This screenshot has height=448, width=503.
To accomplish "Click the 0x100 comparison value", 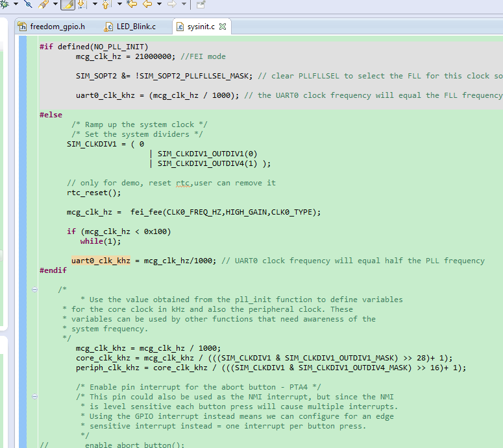I will [x=155, y=231].
